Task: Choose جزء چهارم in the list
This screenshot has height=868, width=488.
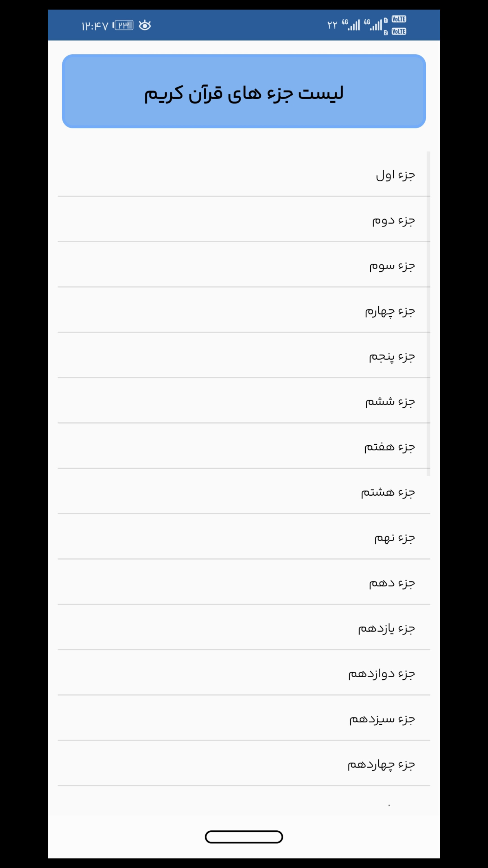Action: point(244,311)
